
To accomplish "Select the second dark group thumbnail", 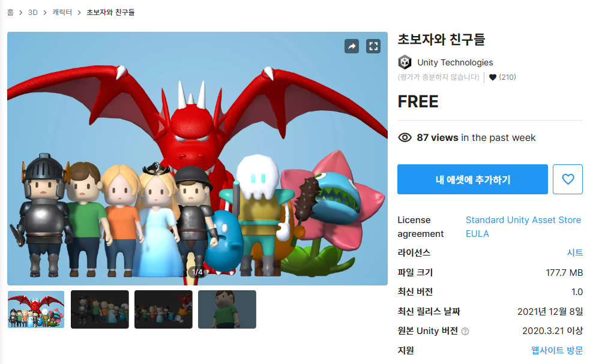I will (100, 309).
